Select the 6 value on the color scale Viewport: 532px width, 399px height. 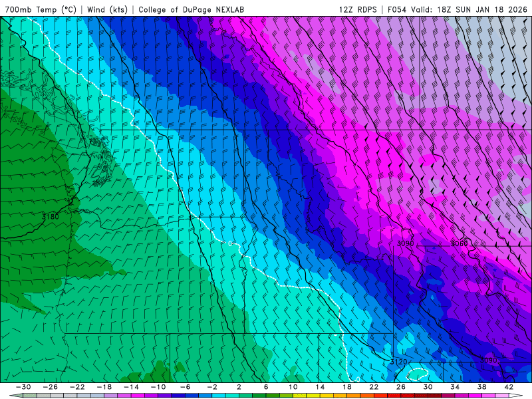click(x=266, y=387)
